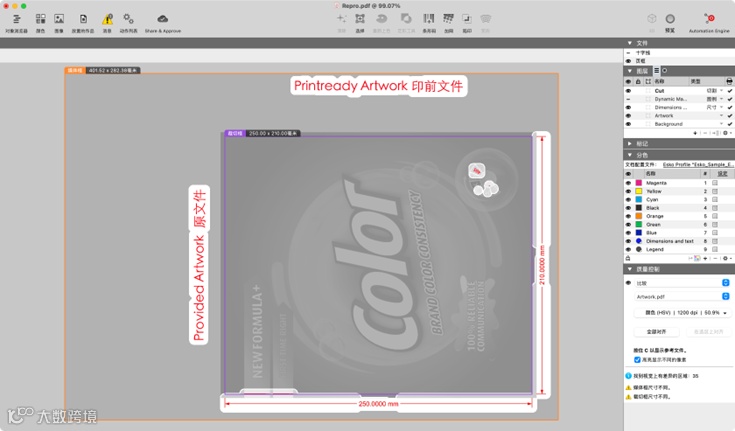Image resolution: width=735 pixels, height=431 pixels.
Task: Toggle crosshair (十字线) visibility in File panel
Action: (628, 53)
